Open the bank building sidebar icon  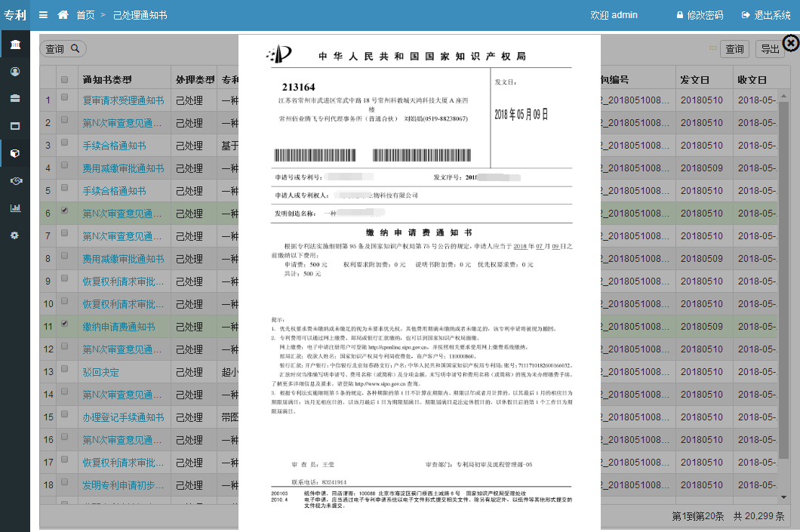15,45
